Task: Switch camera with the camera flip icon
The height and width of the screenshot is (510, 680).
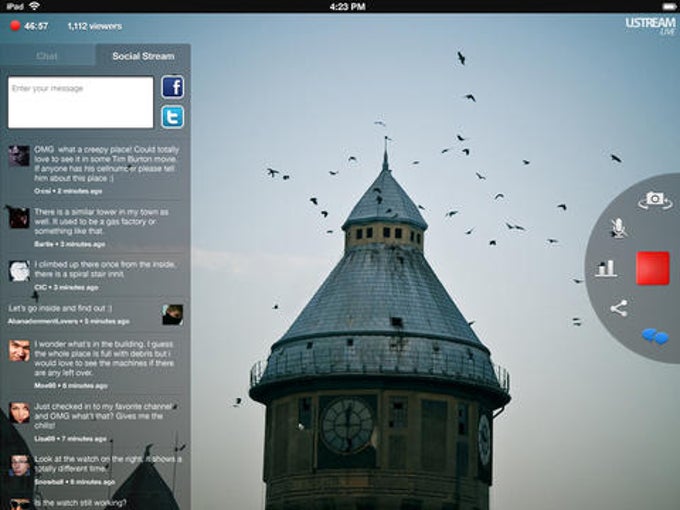Action: coord(654,200)
